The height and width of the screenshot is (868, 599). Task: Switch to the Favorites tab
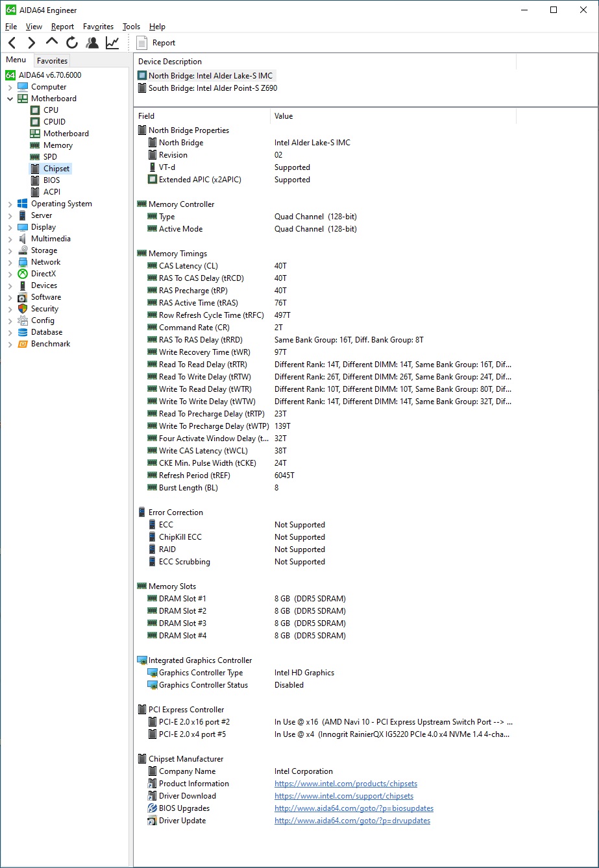coord(52,61)
